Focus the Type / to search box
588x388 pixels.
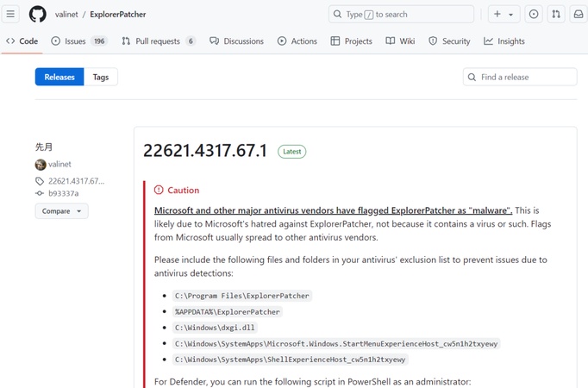[x=401, y=15]
